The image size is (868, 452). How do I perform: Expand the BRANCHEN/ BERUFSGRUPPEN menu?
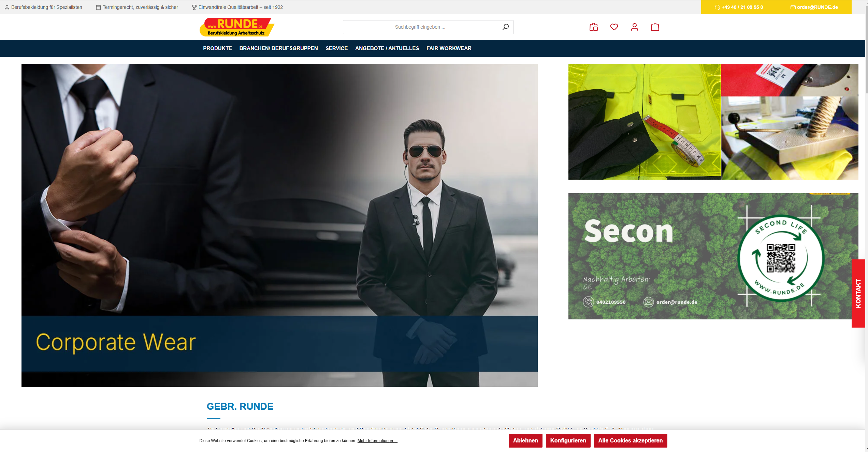pos(278,48)
